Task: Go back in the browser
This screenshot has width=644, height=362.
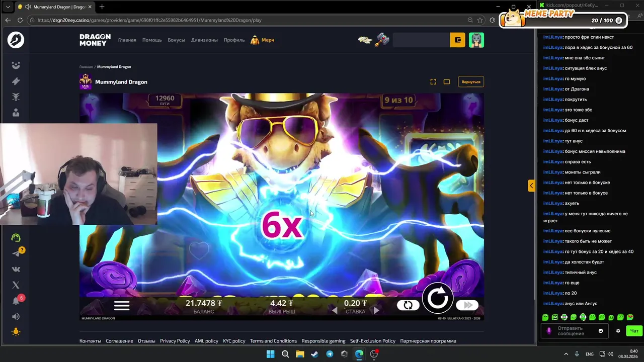Action: 8,20
